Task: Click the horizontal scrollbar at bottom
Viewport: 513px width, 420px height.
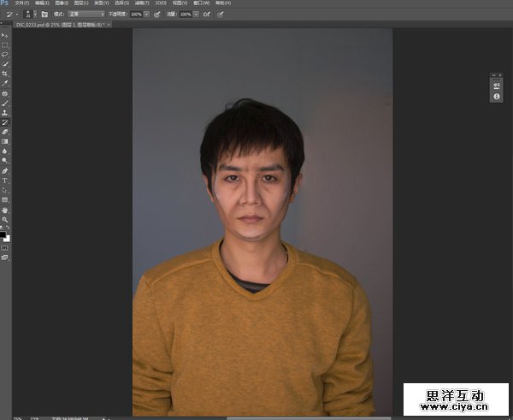Action: tap(309, 418)
